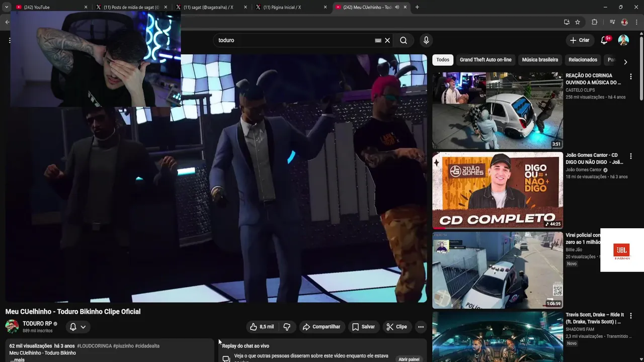Select the Todos filter chip
The height and width of the screenshot is (362, 644).
coord(443,60)
